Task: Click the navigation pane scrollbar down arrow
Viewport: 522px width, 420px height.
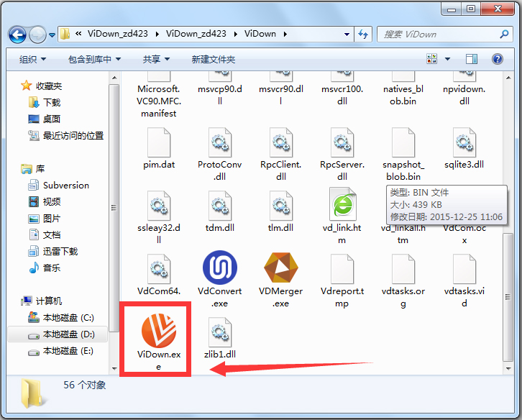Action: 114,368
